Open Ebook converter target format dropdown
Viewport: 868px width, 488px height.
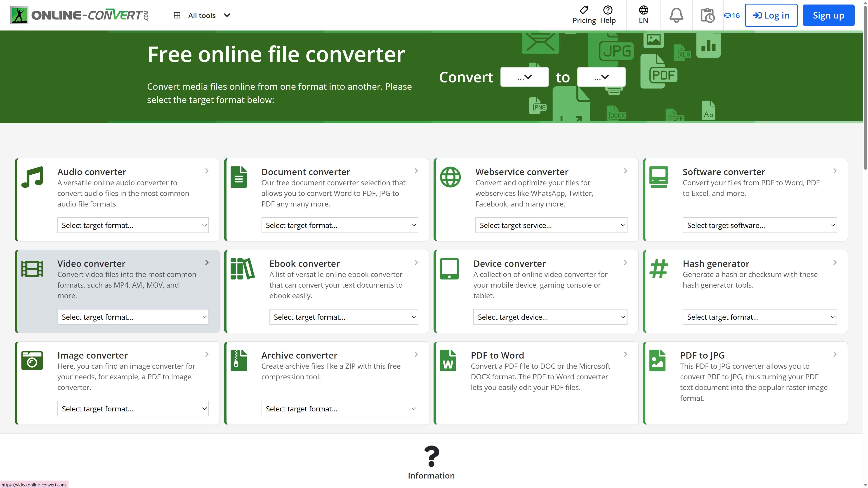344,317
